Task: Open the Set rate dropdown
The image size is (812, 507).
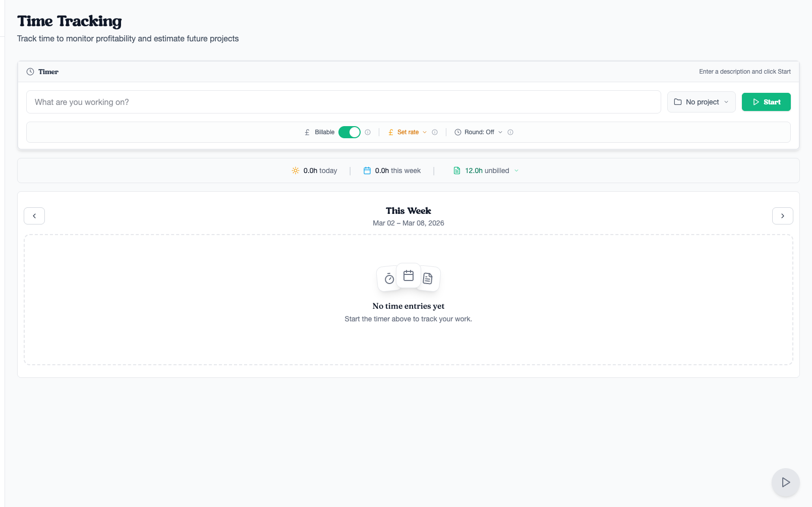Action: point(408,132)
